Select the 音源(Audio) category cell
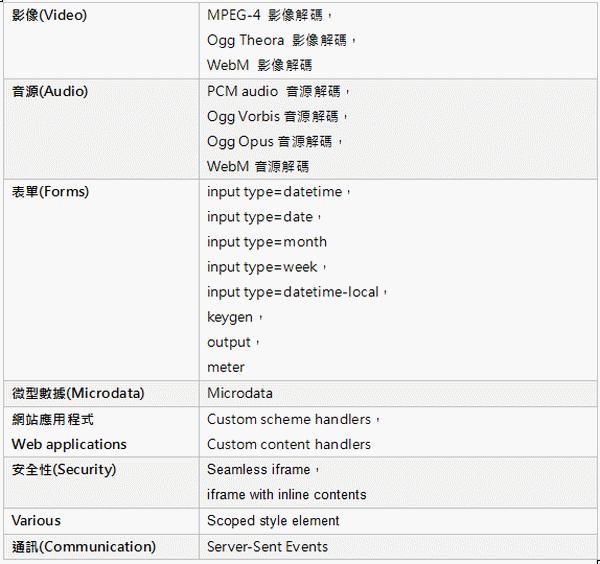Image resolution: width=600 pixels, height=564 pixels. (101, 129)
